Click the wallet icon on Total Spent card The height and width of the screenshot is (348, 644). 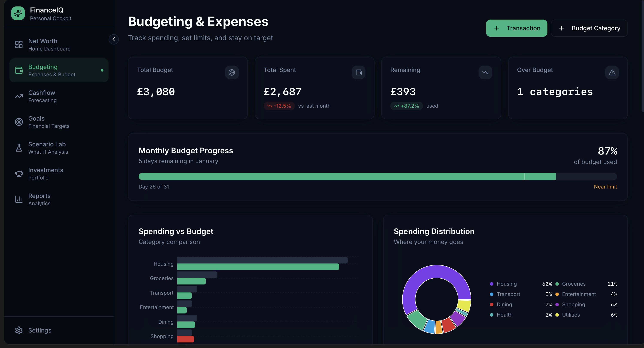[x=359, y=72]
